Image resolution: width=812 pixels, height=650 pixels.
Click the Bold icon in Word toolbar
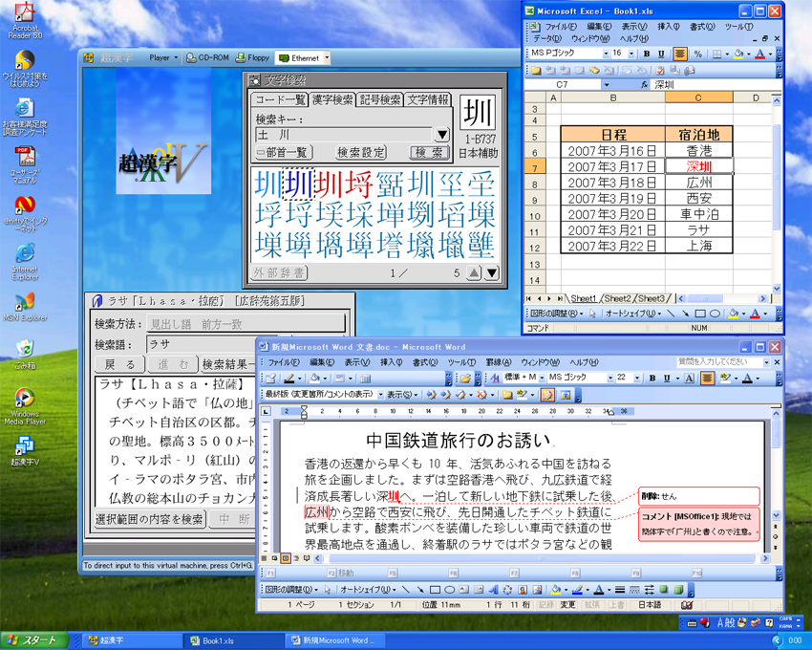coord(652,379)
